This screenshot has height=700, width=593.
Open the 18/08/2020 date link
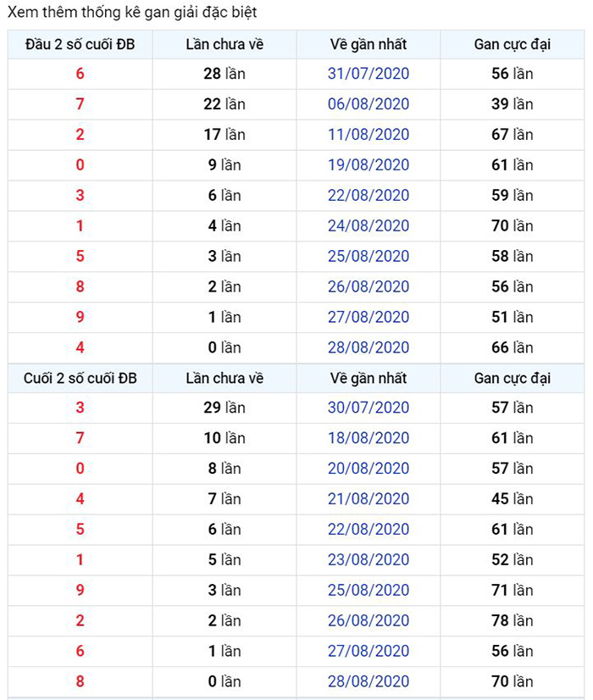[x=369, y=438]
